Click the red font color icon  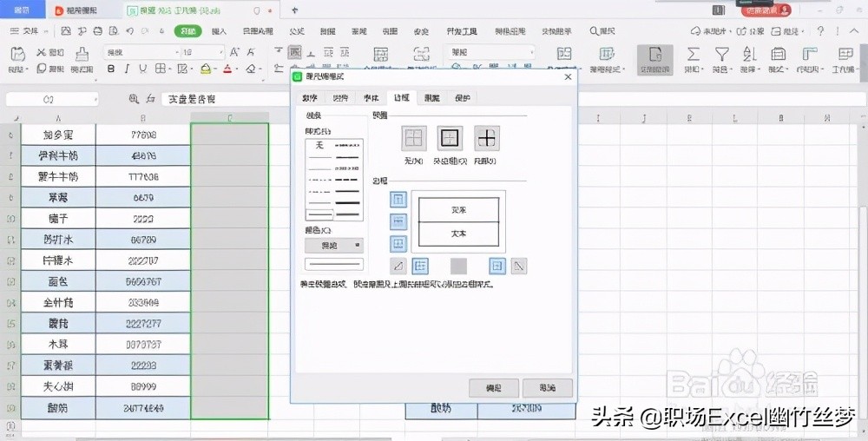[227, 69]
